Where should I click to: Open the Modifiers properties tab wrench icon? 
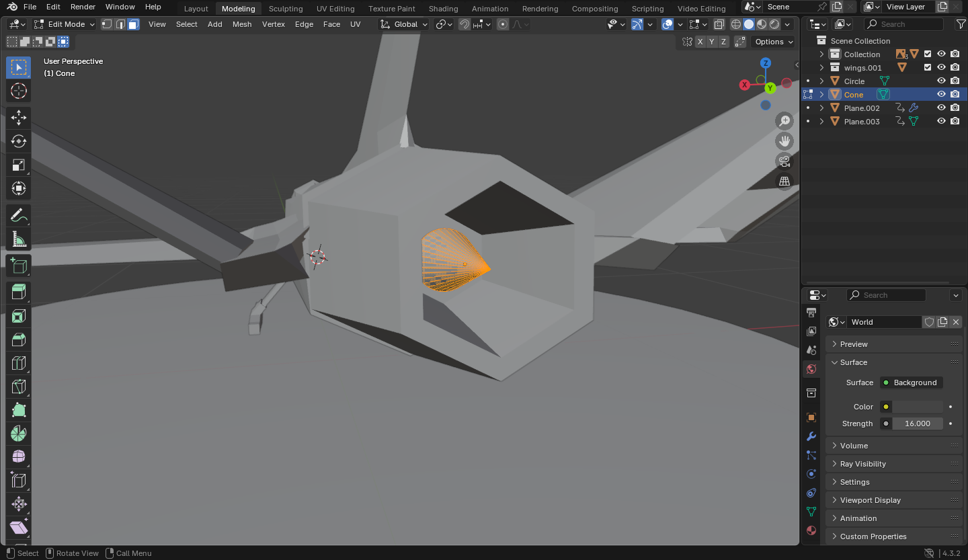[811, 436]
